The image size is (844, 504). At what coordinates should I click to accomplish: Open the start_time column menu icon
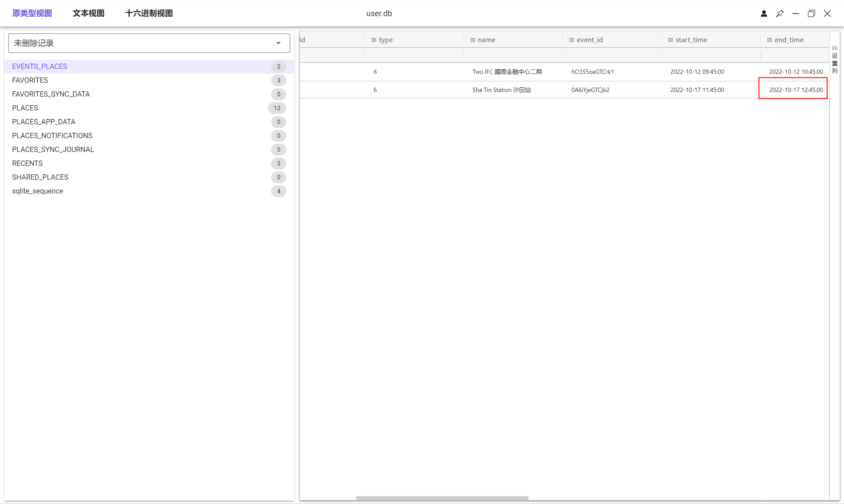671,40
